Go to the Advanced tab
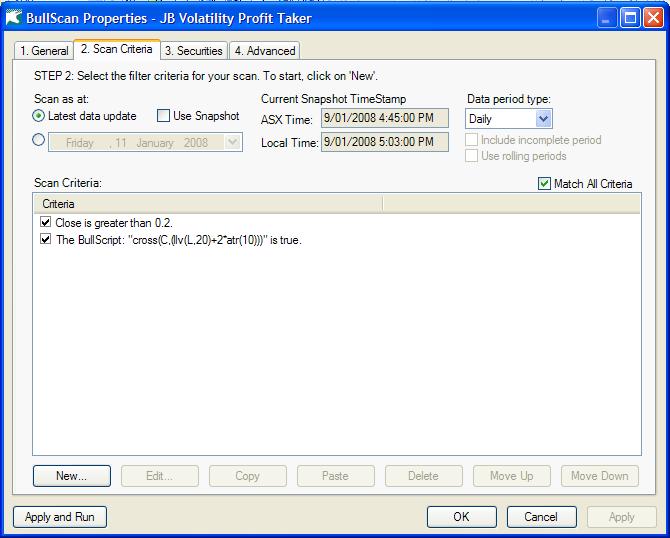The image size is (670, 538). 264,51
